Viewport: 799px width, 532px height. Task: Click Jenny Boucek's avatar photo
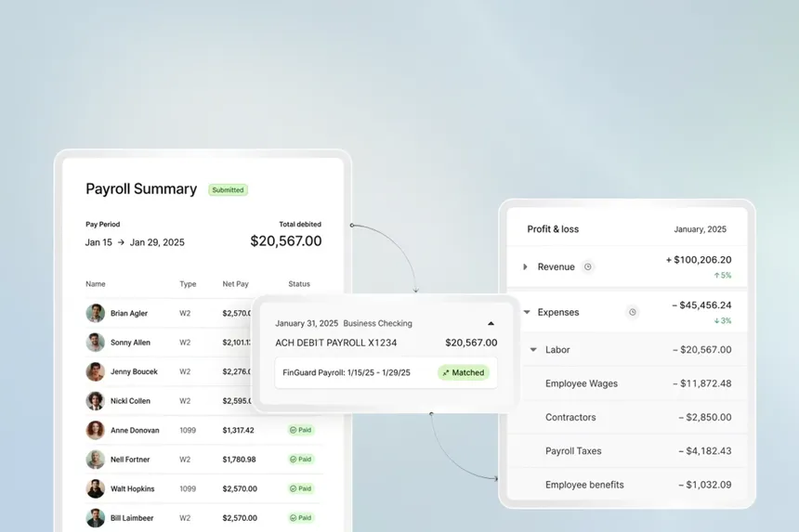(x=96, y=371)
